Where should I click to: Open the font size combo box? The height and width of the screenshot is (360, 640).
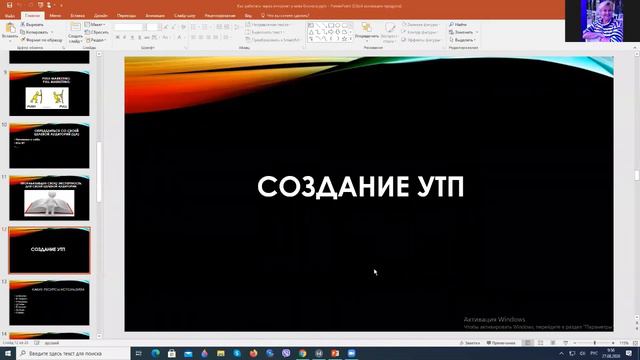pyautogui.click(x=152, y=27)
